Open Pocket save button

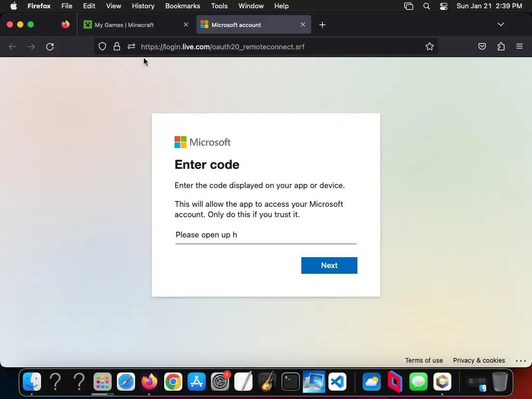click(482, 46)
